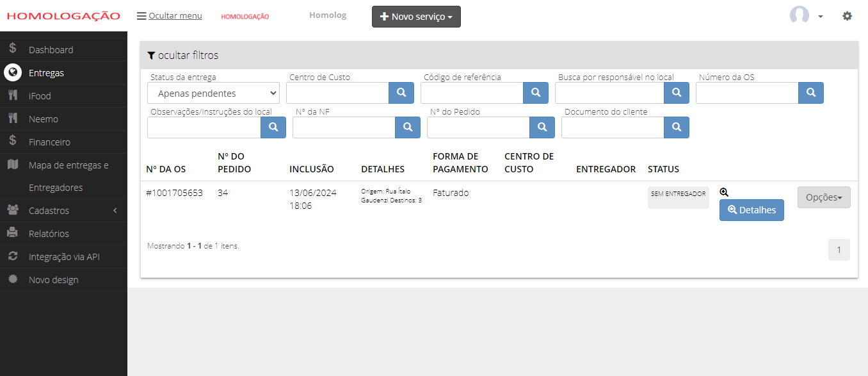This screenshot has height=376, width=868.
Task: Click the small red HOMOLOGAÇÃO label in header
Action: [x=245, y=17]
